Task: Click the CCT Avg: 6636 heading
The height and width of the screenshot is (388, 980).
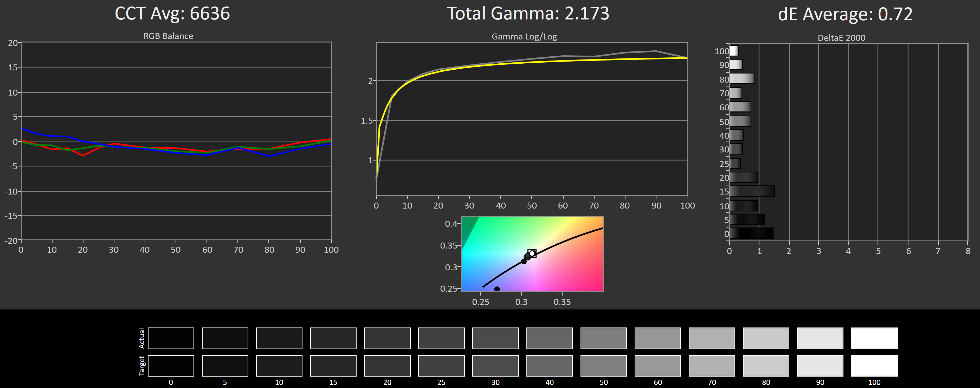Action: pos(172,14)
